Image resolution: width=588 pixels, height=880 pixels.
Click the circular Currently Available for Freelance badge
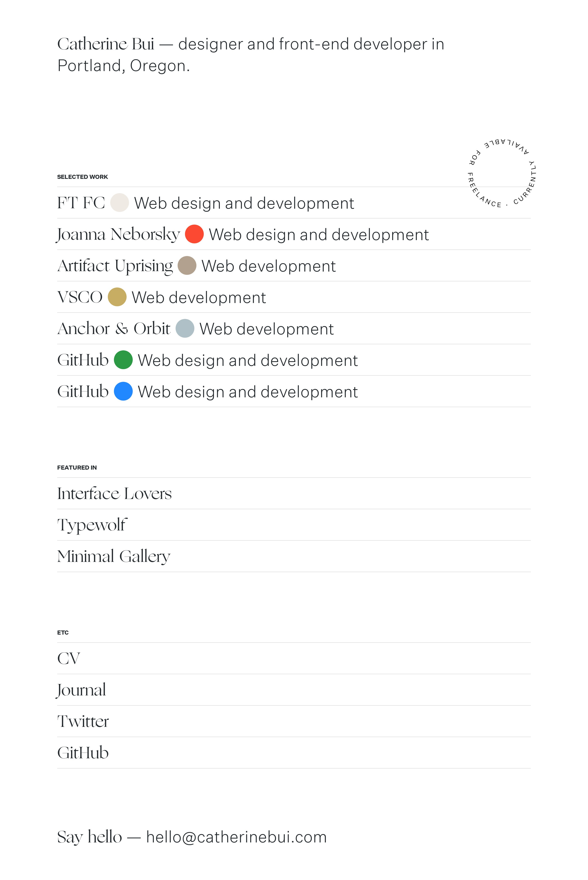[x=502, y=173]
